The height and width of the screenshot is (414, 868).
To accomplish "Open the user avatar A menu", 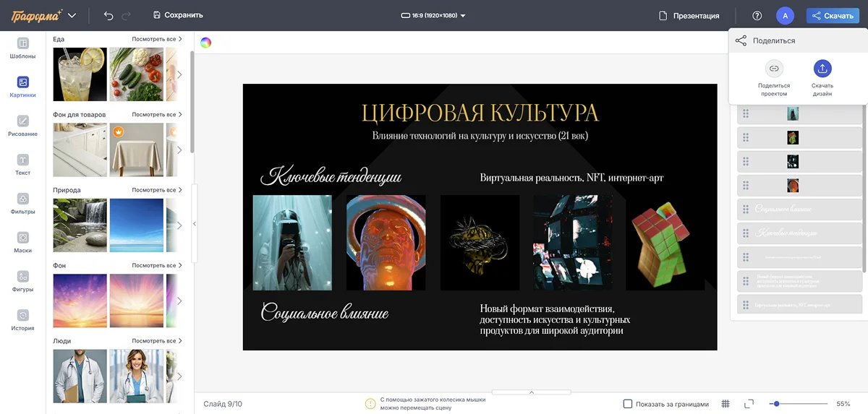I will click(785, 15).
